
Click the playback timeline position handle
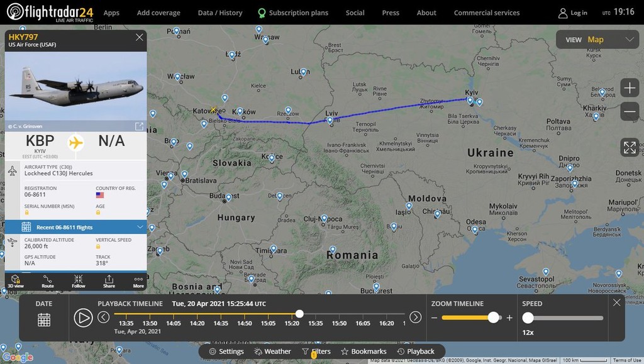(x=299, y=314)
